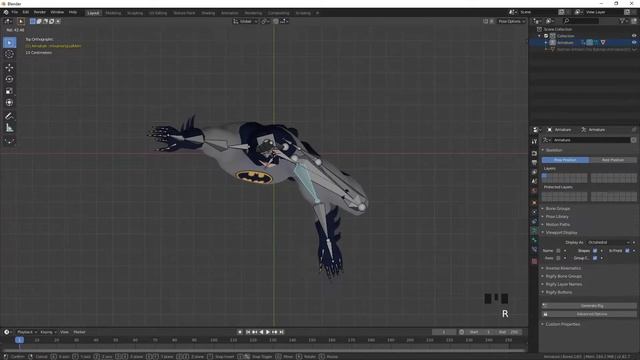Viewport: 640px width, 360px height.
Task: Switch to the Modeling workspace tab
Action: (x=113, y=13)
